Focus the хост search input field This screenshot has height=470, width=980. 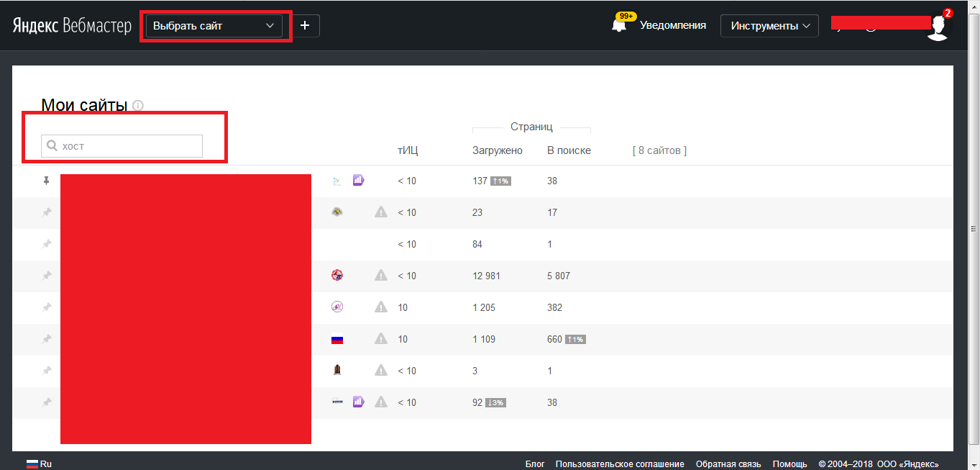tap(122, 146)
